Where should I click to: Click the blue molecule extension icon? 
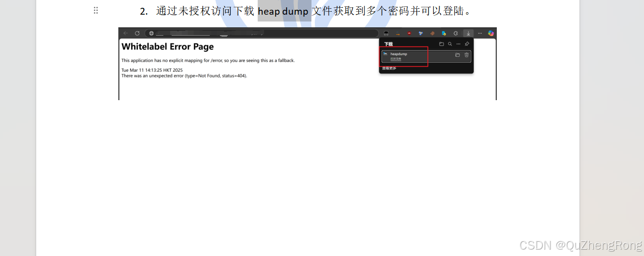[421, 33]
